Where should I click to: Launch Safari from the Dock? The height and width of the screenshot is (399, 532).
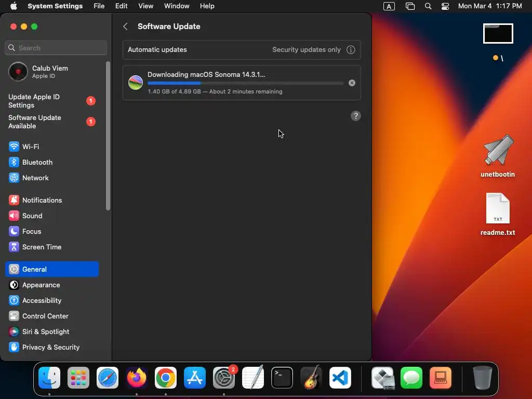coord(108,378)
